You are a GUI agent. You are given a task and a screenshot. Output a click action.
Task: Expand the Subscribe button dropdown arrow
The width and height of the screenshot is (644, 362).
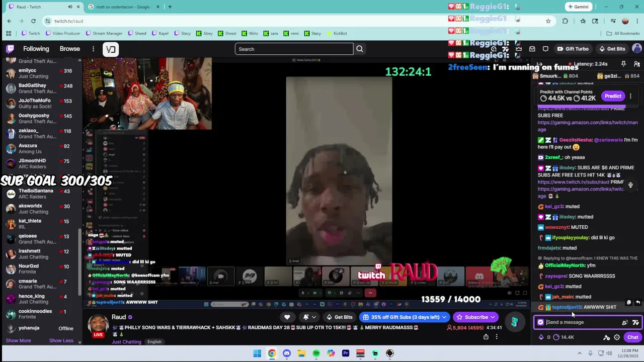[x=493, y=317]
